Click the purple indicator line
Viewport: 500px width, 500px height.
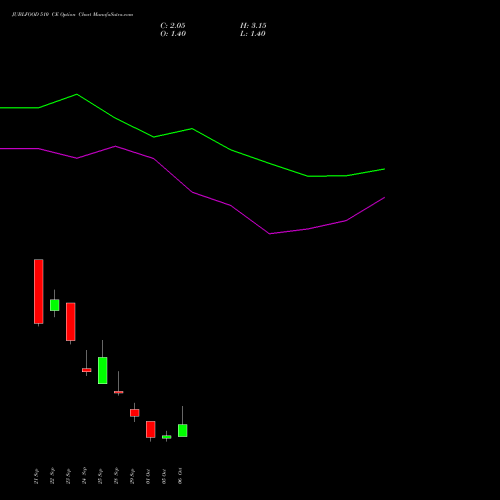pyautogui.click(x=192, y=192)
